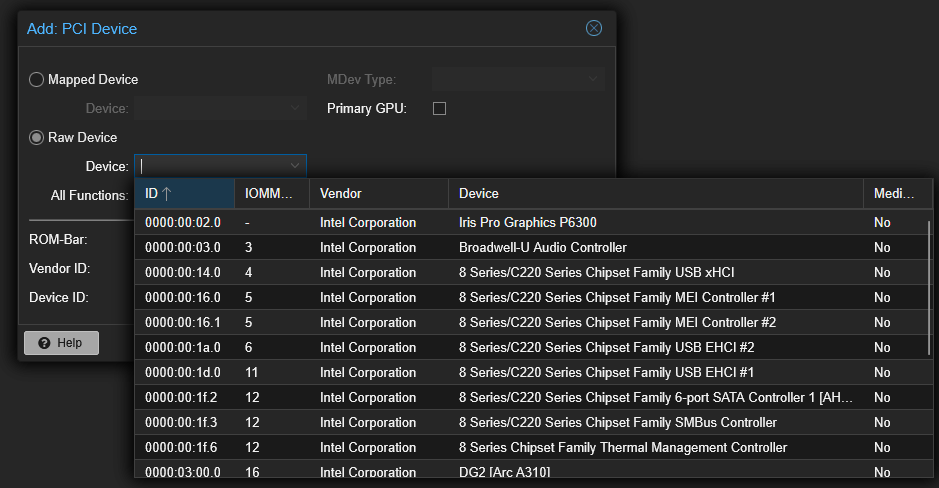Enable the Primary GPU checkbox
Image resolution: width=939 pixels, height=488 pixels.
click(x=440, y=108)
